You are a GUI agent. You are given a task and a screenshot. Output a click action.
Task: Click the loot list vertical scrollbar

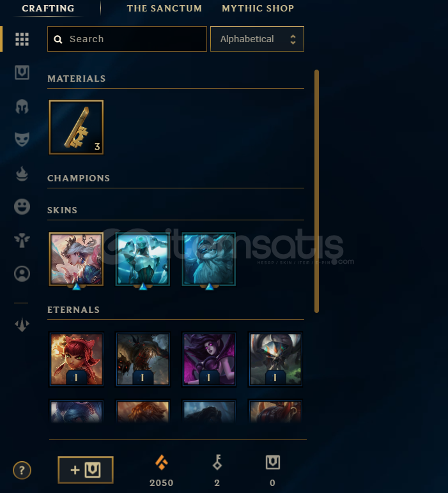[x=316, y=191]
